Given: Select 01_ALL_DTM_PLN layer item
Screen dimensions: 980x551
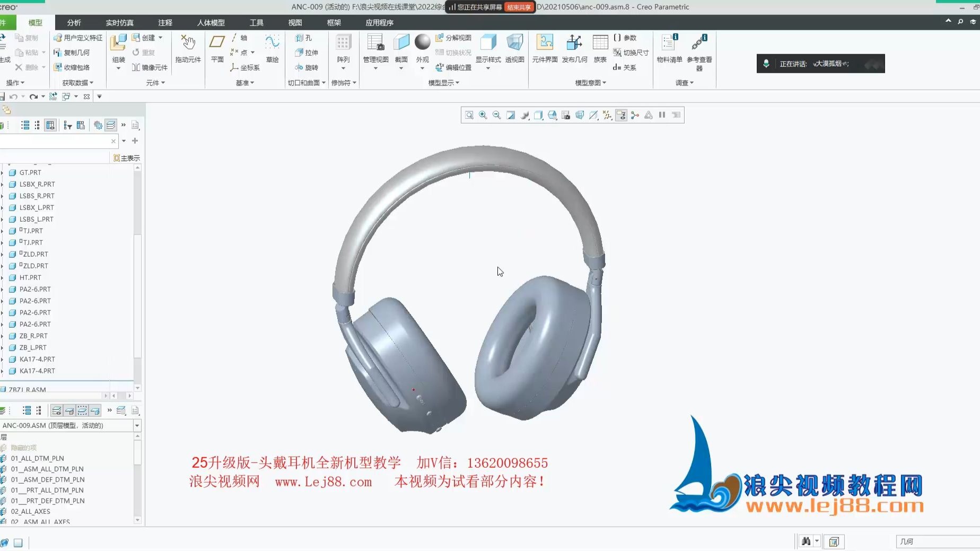Looking at the screenshot, I should 37,458.
